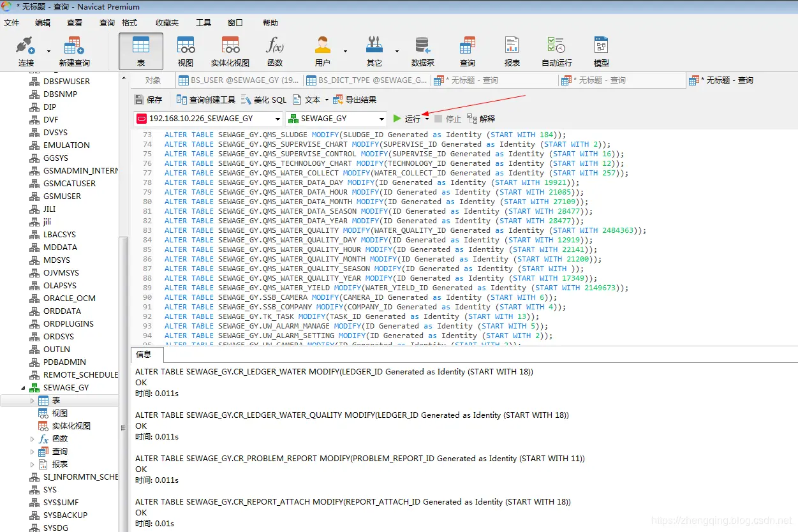Click SQL editor line 83 QMS_WATER_QUALITY

click(405, 230)
